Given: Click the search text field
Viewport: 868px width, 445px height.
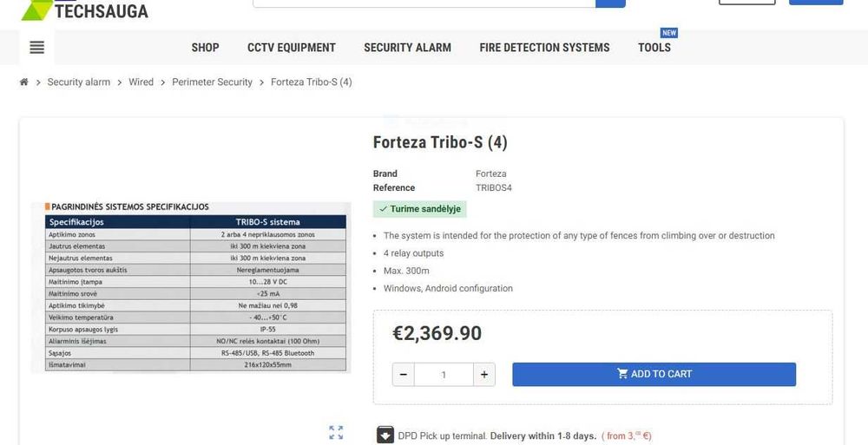Looking at the screenshot, I should tap(424, 3).
